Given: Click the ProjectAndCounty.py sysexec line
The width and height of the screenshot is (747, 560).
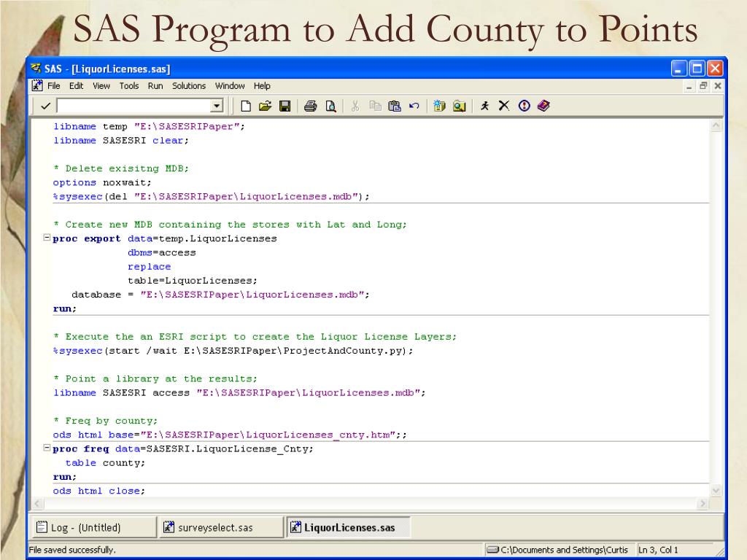Looking at the screenshot, I should pos(233,351).
